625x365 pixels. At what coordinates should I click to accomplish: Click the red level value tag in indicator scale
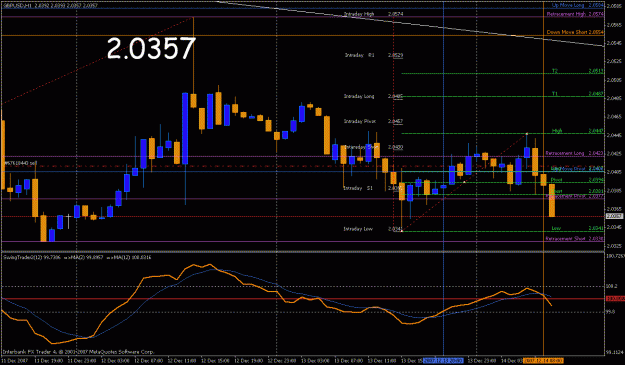[615, 298]
